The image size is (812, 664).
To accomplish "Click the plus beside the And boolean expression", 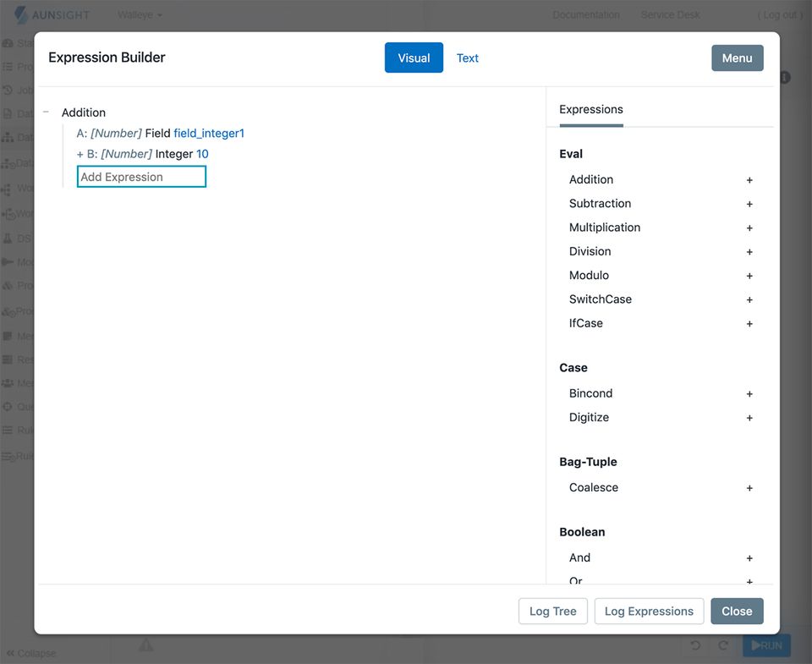I will [x=749, y=557].
